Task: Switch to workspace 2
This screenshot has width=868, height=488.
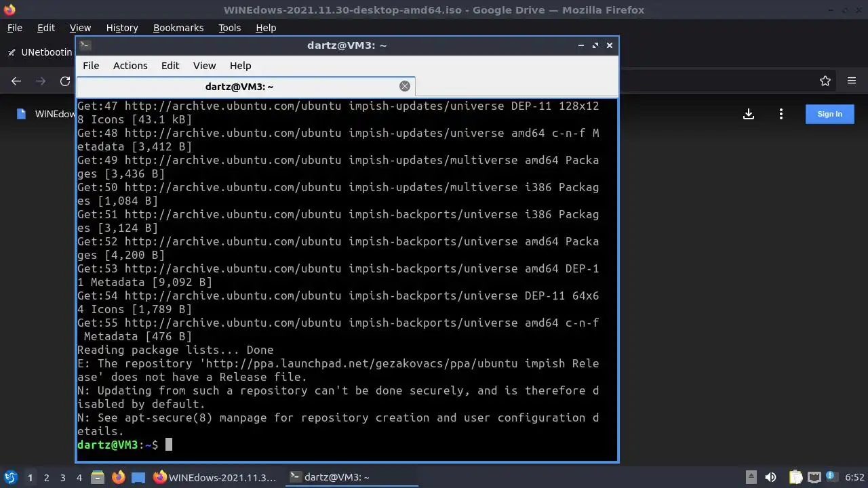Action: coord(46,477)
